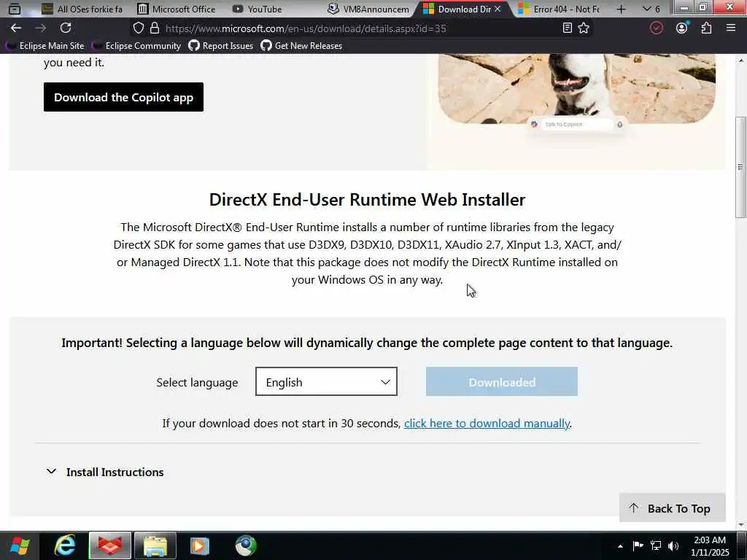Open the Windows Start menu

[20, 545]
